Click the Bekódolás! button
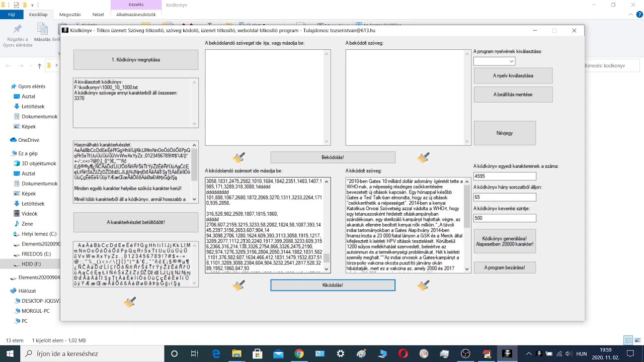The image size is (644, 362). [333, 157]
